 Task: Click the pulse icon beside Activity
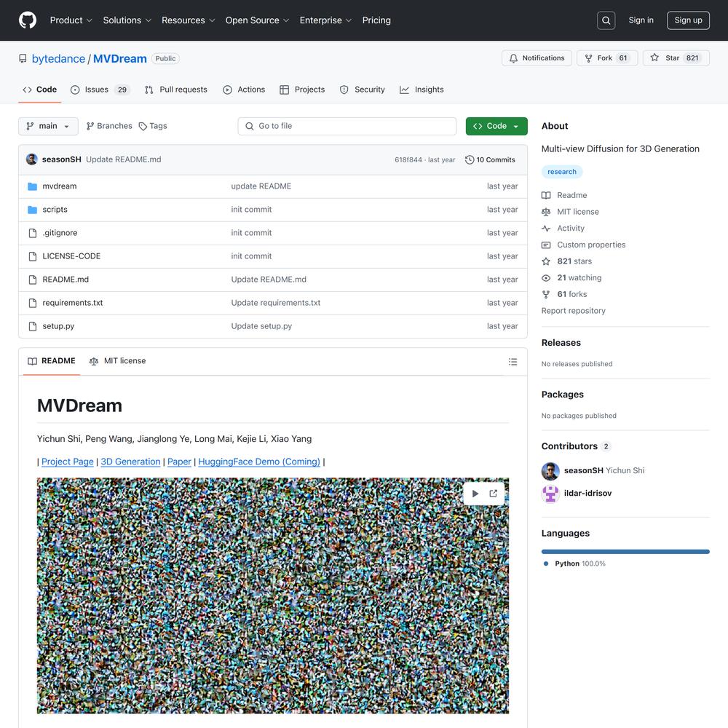[546, 229]
